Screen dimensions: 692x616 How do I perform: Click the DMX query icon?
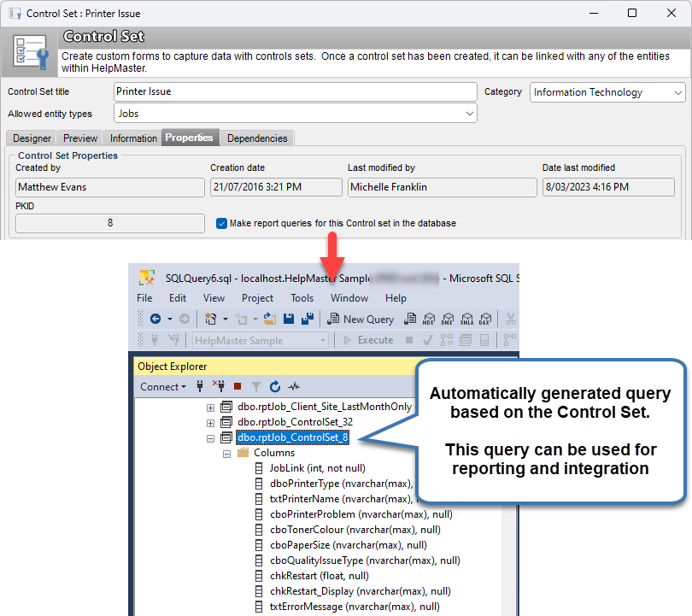point(448,319)
